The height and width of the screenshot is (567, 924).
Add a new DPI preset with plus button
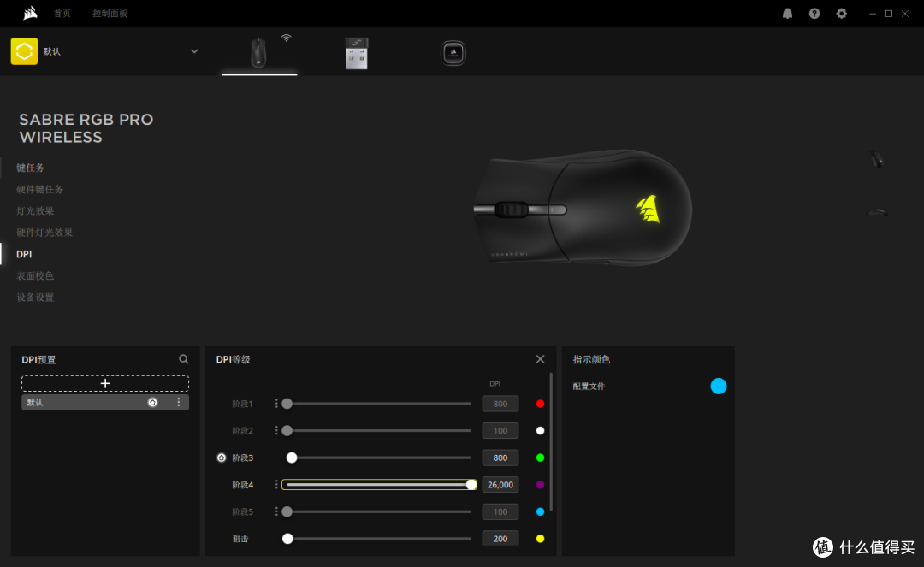[x=105, y=383]
